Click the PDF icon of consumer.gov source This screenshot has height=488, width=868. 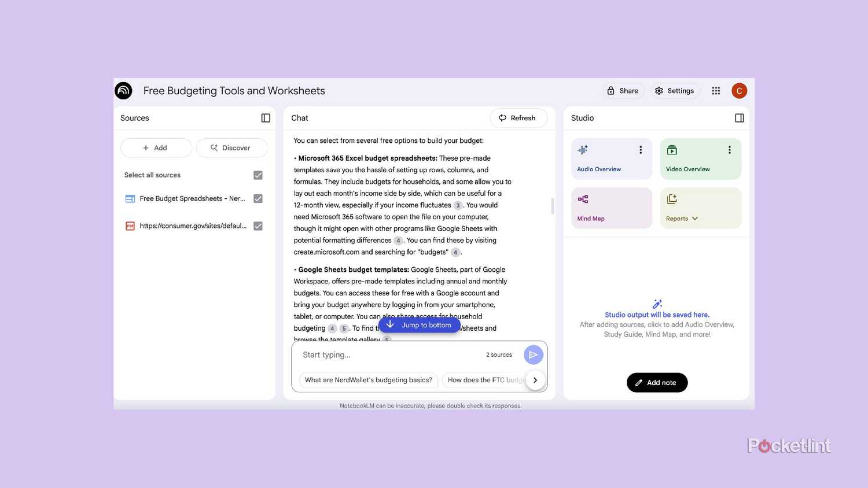(x=130, y=226)
